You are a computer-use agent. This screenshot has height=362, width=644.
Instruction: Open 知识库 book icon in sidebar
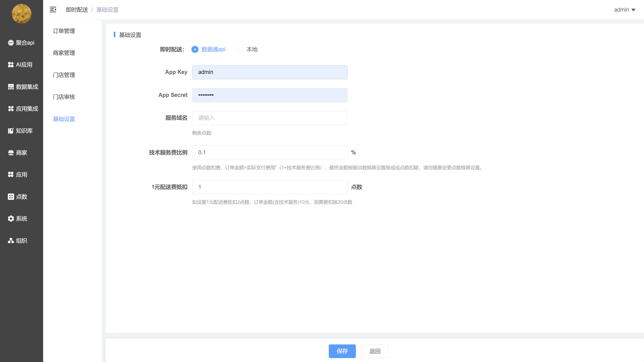[11, 131]
